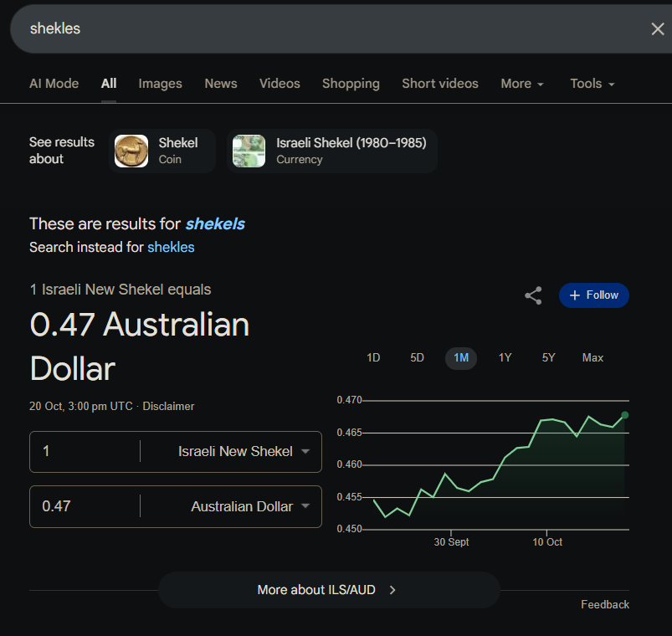Clear the search box with the X icon
Viewport: 672px width, 636px height.
(x=658, y=28)
